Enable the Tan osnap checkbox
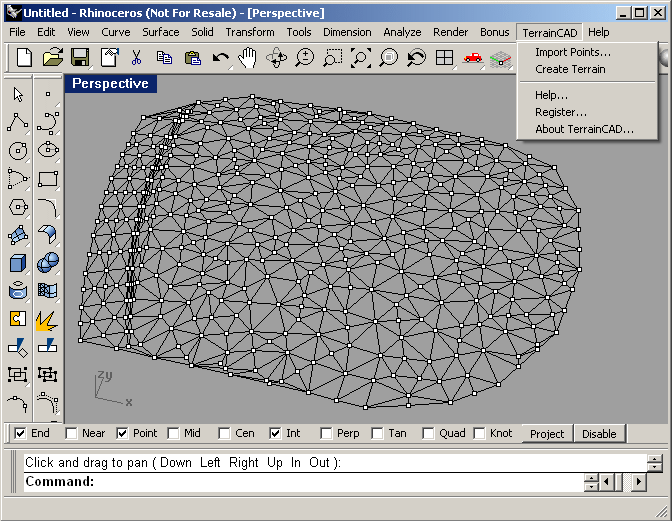 pos(377,433)
